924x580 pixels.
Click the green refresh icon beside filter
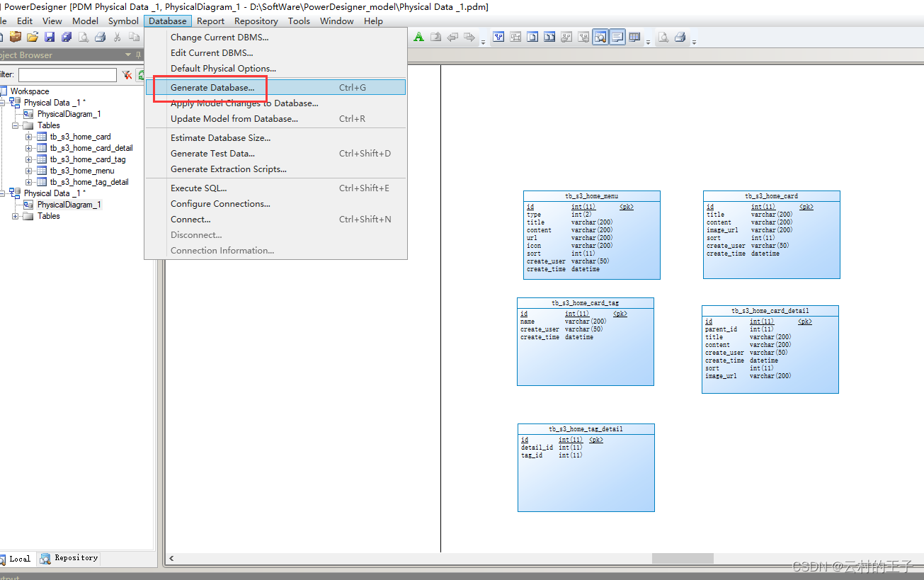tap(141, 74)
